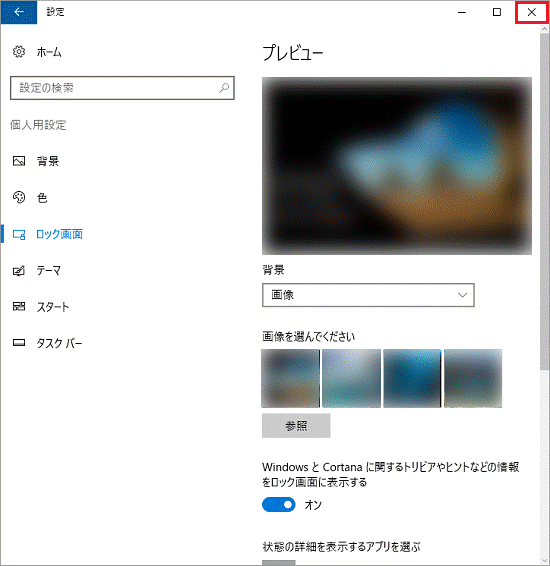Click the 個人用設定 section heading
The width and height of the screenshot is (550, 566).
click(38, 125)
